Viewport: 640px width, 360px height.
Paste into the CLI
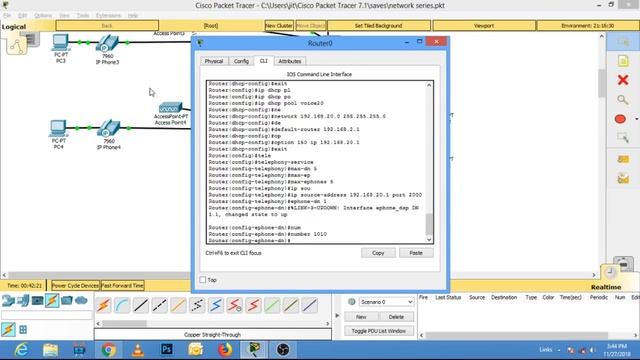pos(416,253)
